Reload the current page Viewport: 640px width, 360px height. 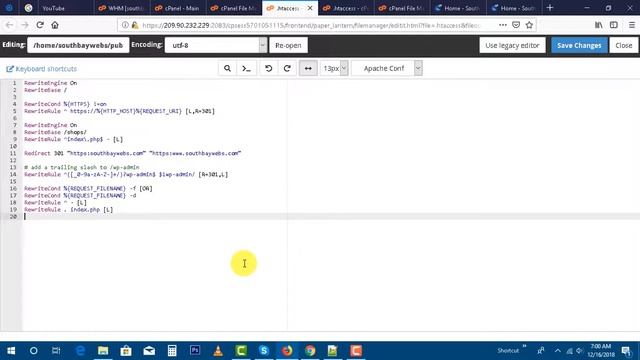(40, 25)
